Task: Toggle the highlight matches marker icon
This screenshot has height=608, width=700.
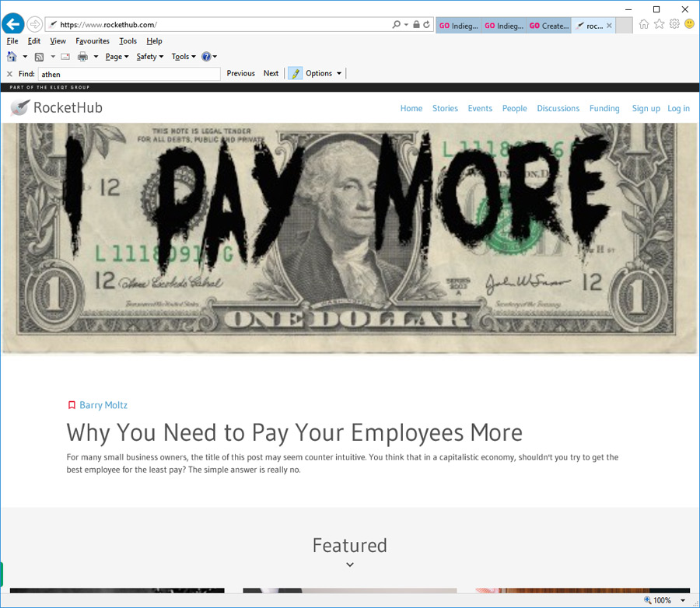Action: (295, 74)
